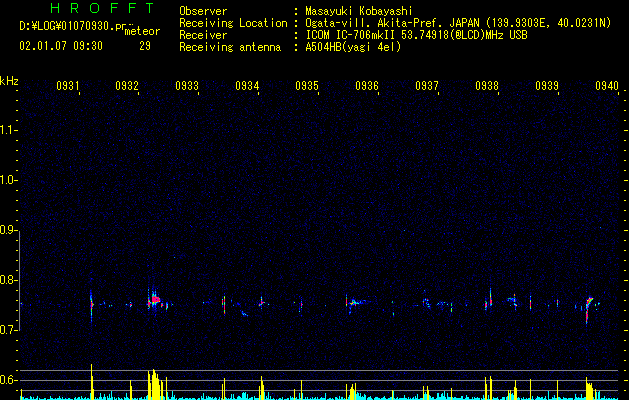The image size is (629, 400).
Task: Click the 0931 time marker
Action: pos(67,85)
